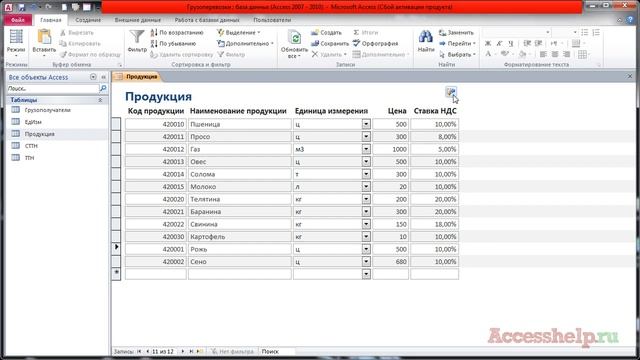Open unit dropdown for Пшеница row
This screenshot has width=640, height=360.
tap(366, 124)
